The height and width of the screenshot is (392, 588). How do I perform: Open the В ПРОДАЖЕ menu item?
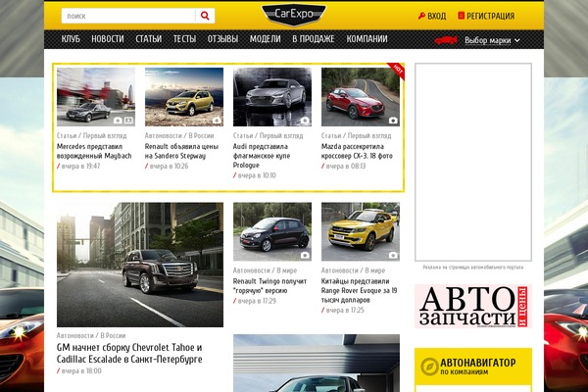314,39
